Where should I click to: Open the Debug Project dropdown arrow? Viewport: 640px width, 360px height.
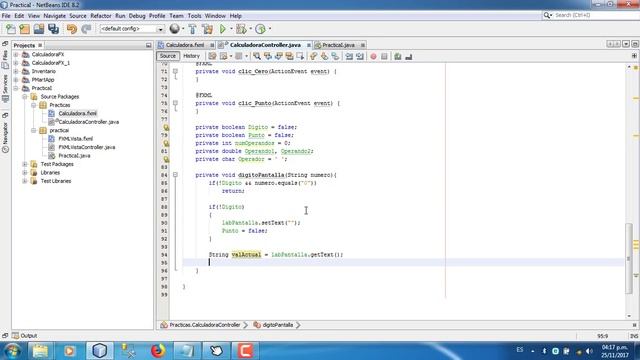point(250,29)
